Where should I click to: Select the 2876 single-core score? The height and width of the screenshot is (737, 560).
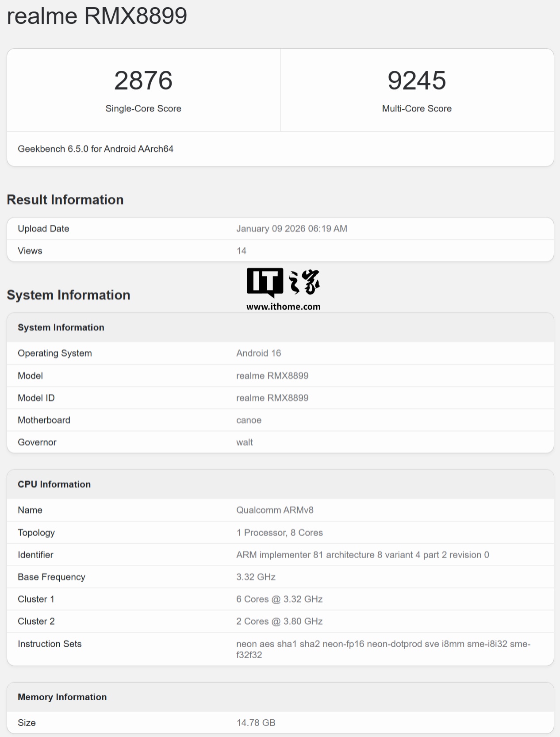143,81
